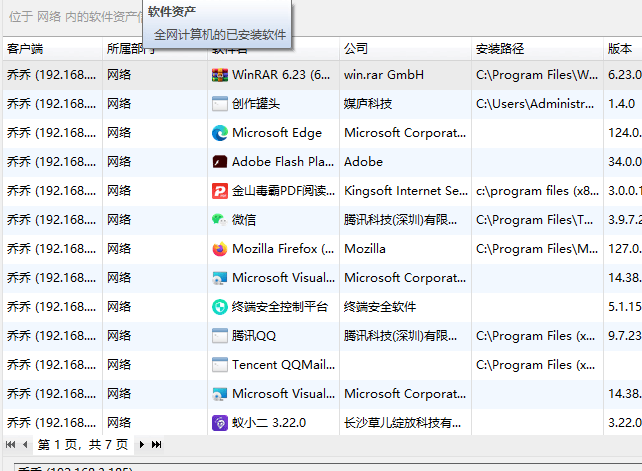Select 腾讯QQ software name text
The image size is (642, 471).
pyautogui.click(x=254, y=336)
